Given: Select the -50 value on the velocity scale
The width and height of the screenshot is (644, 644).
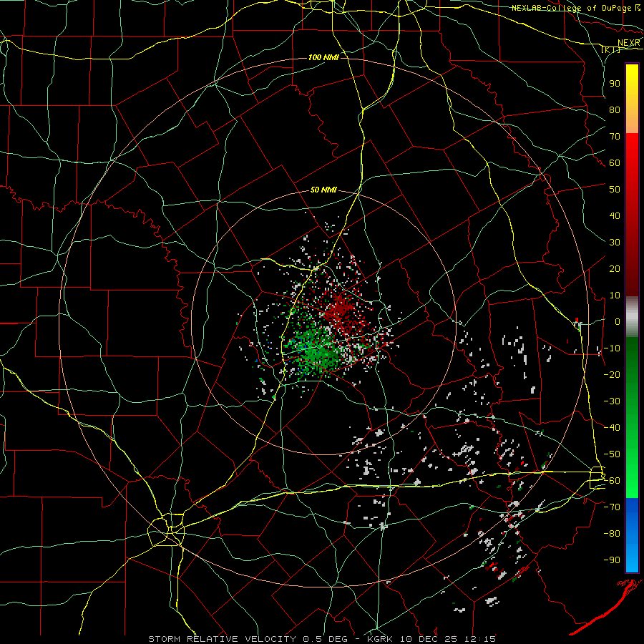Looking at the screenshot, I should [612, 454].
